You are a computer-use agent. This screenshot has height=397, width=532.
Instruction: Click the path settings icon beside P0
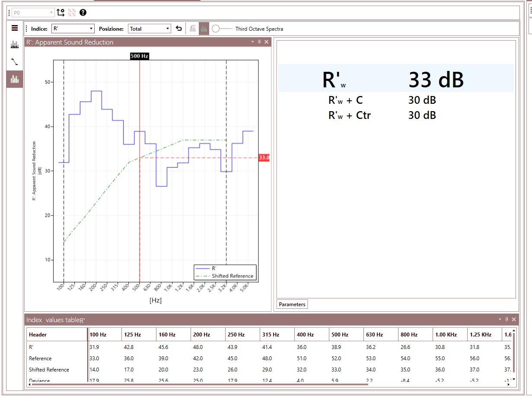pos(61,13)
